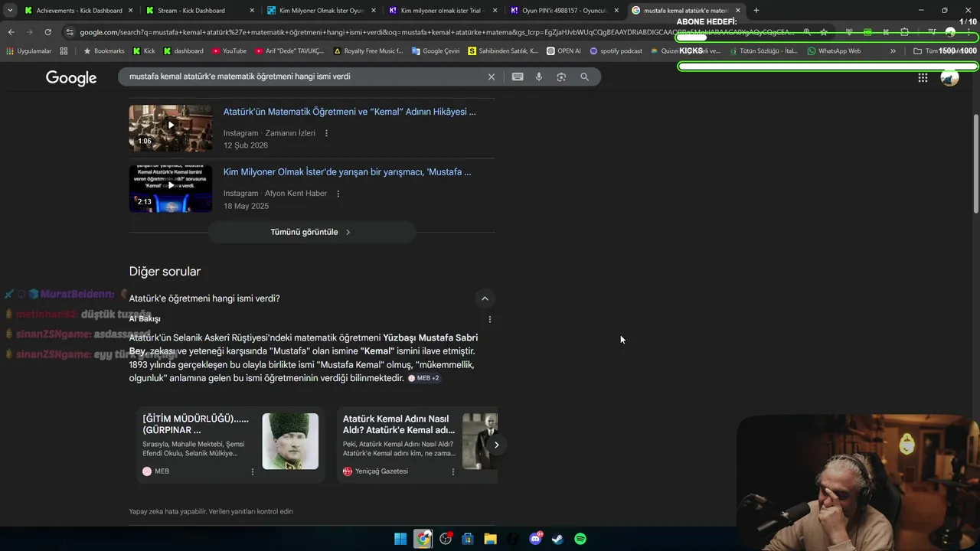This screenshot has width=980, height=551.
Task: Open the Kick bookmark
Action: click(143, 51)
